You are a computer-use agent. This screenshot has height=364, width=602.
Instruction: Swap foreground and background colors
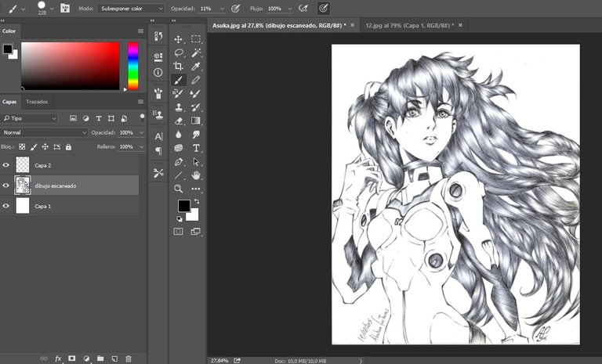click(197, 201)
